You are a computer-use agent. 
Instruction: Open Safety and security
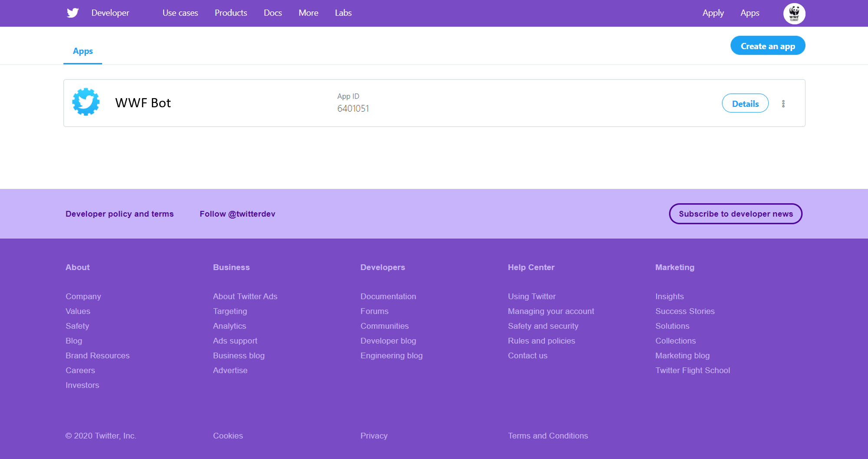[543, 326]
